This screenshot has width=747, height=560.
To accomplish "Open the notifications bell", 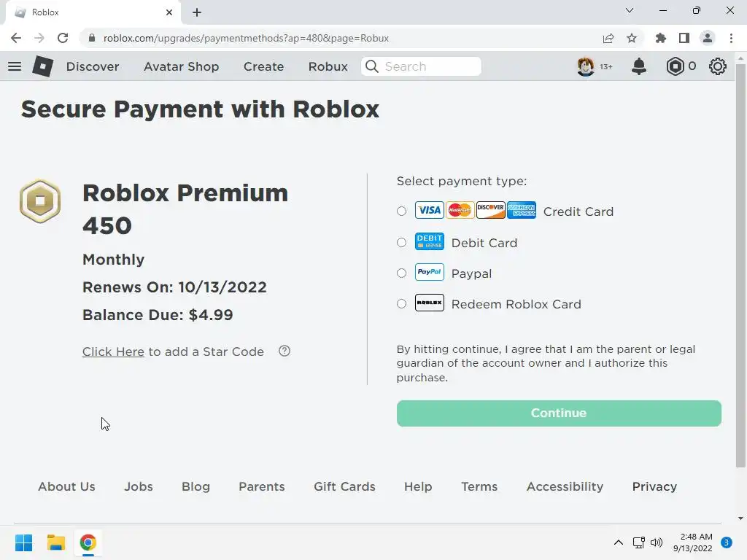I will click(x=639, y=66).
